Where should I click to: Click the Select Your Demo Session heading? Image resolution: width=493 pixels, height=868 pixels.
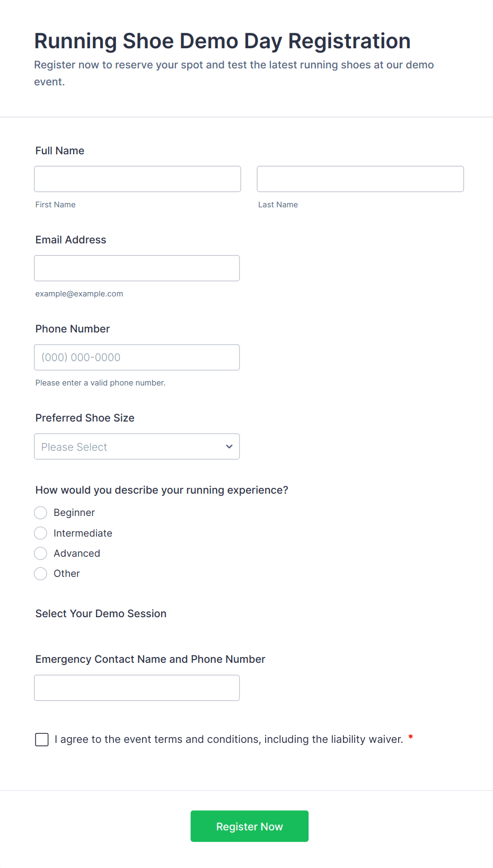click(101, 613)
